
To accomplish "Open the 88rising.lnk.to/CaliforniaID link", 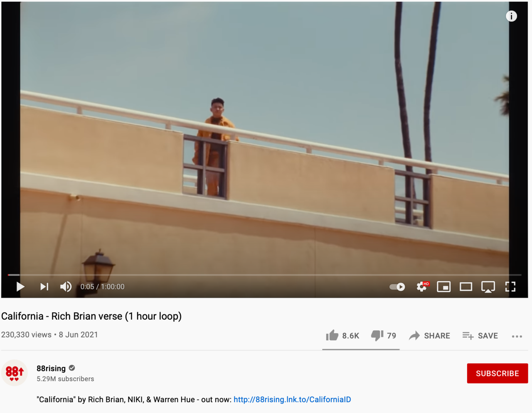I will pos(292,399).
